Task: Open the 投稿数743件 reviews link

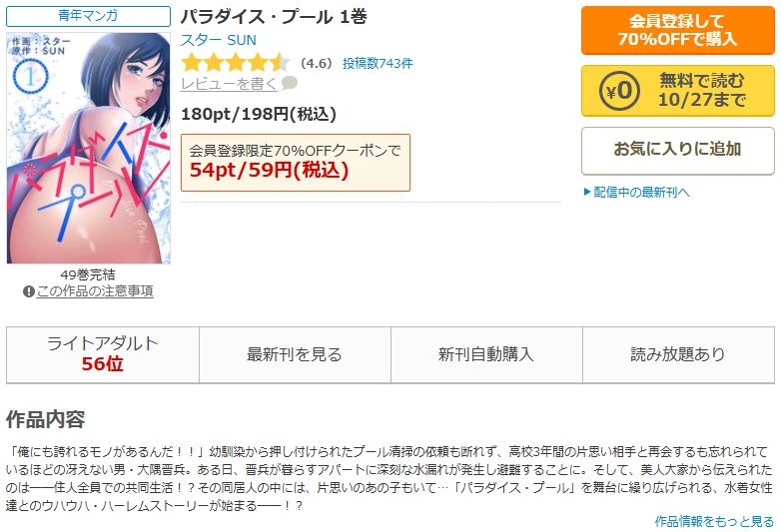Action: 378,63
